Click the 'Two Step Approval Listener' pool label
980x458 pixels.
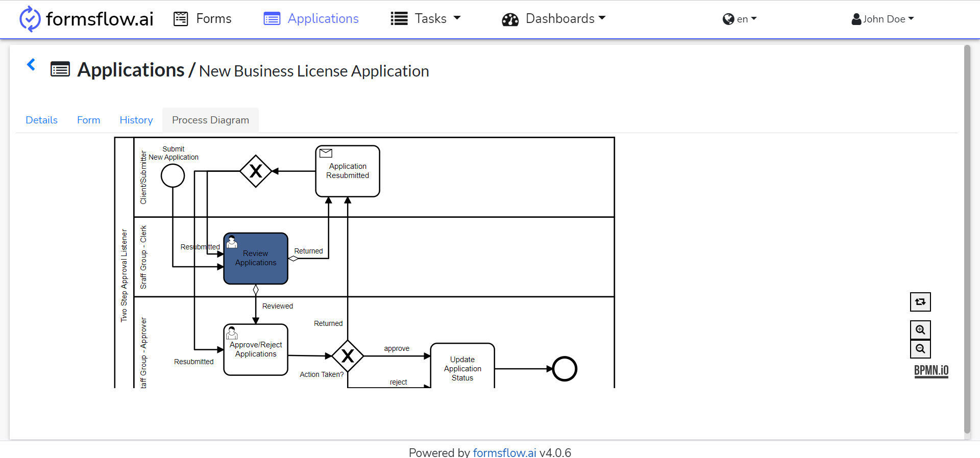coord(124,275)
